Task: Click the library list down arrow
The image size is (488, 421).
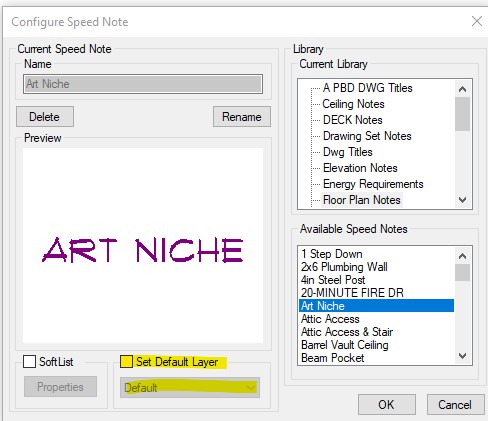Action: pos(462,200)
